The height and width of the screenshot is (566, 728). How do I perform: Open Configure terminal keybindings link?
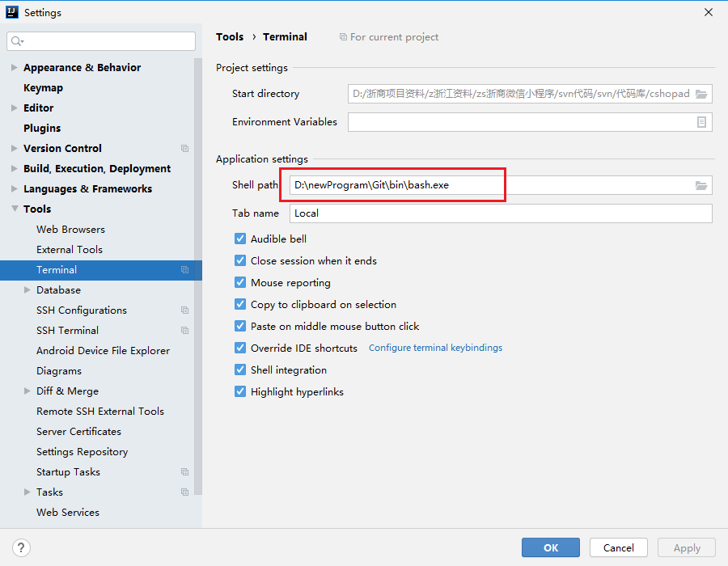435,348
